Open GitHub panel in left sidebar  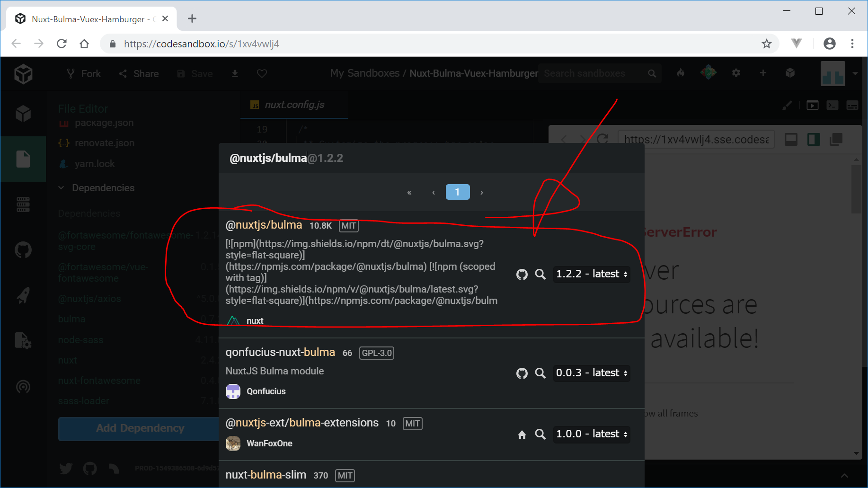tap(23, 250)
